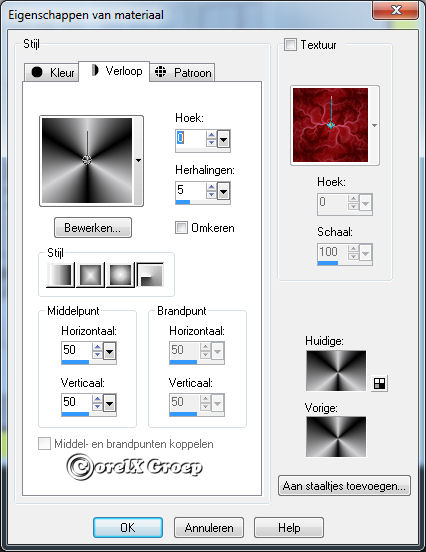Select the rectangular gradient style icon

tap(90, 275)
